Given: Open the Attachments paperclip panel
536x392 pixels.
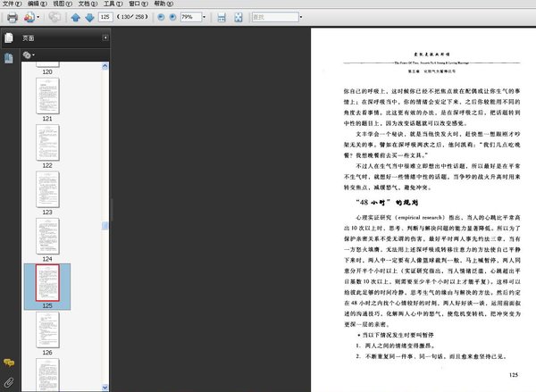Looking at the screenshot, I should (9, 381).
